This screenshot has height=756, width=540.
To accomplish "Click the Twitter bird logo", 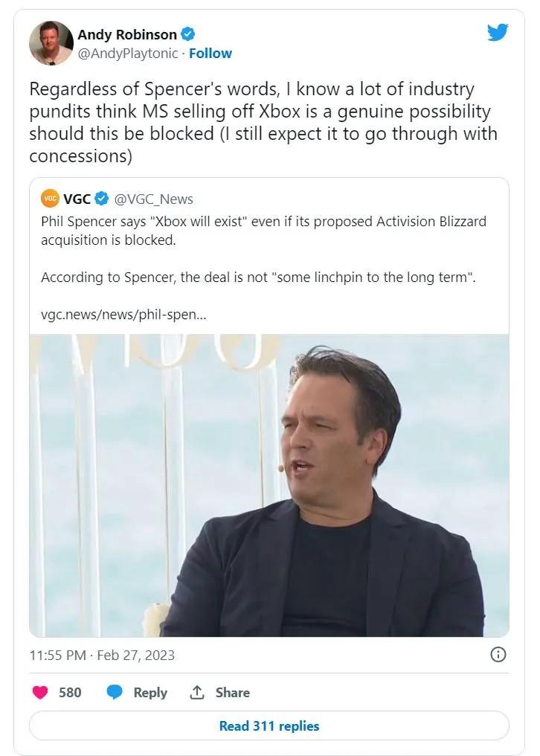I will coord(498,33).
